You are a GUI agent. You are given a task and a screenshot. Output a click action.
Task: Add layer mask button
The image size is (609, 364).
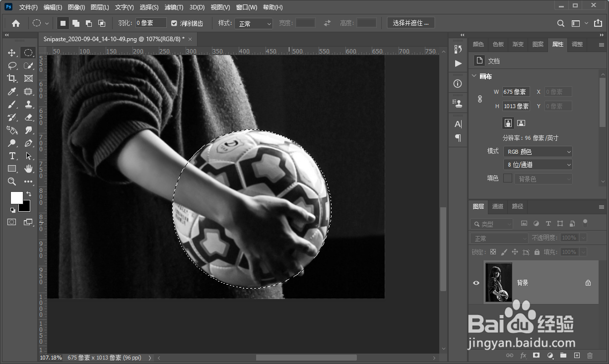pyautogui.click(x=537, y=356)
